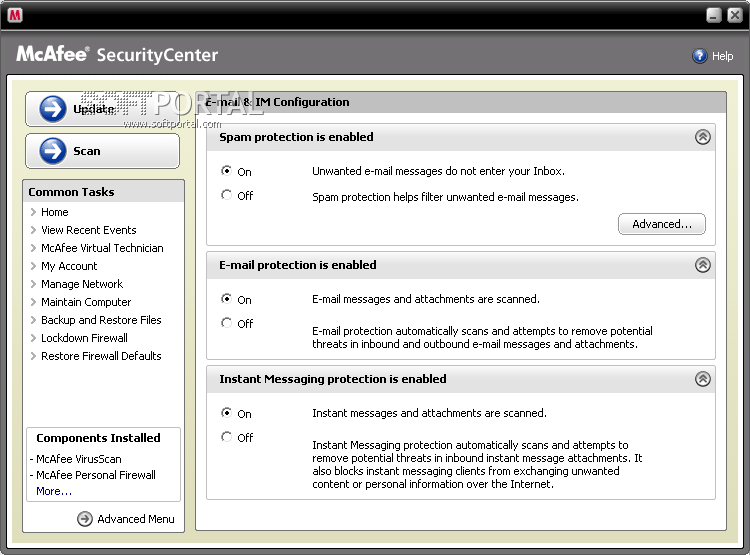Collapse the Spam protection section
This screenshot has height=555, width=750.
coord(702,137)
